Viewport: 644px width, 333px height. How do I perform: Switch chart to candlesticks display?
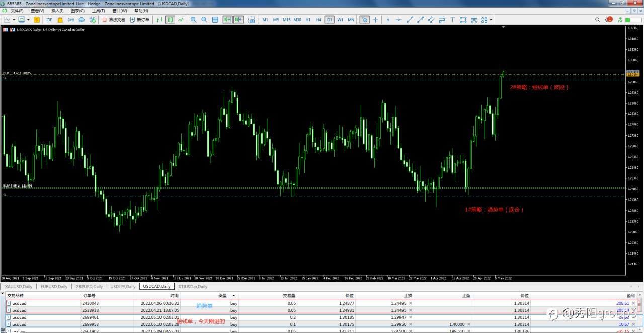coord(170,20)
